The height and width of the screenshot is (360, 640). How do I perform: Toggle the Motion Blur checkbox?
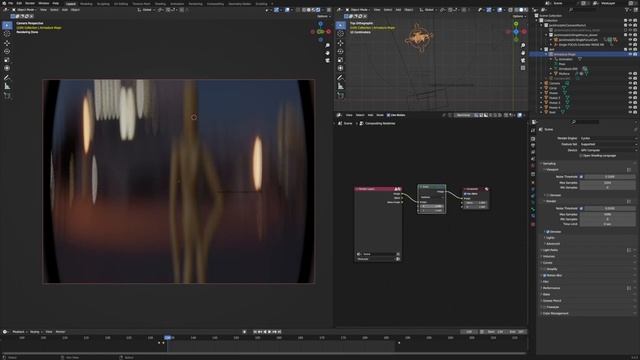(544, 276)
